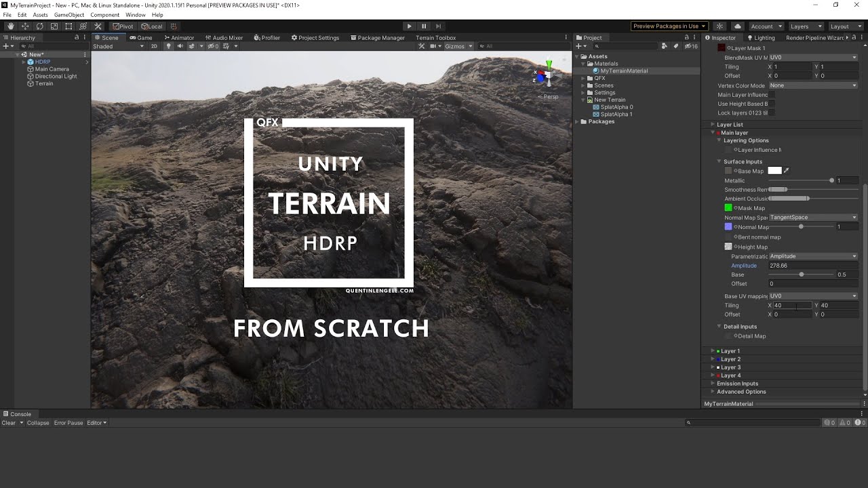Open the Window menu
The height and width of the screenshot is (488, 868).
[x=135, y=15]
